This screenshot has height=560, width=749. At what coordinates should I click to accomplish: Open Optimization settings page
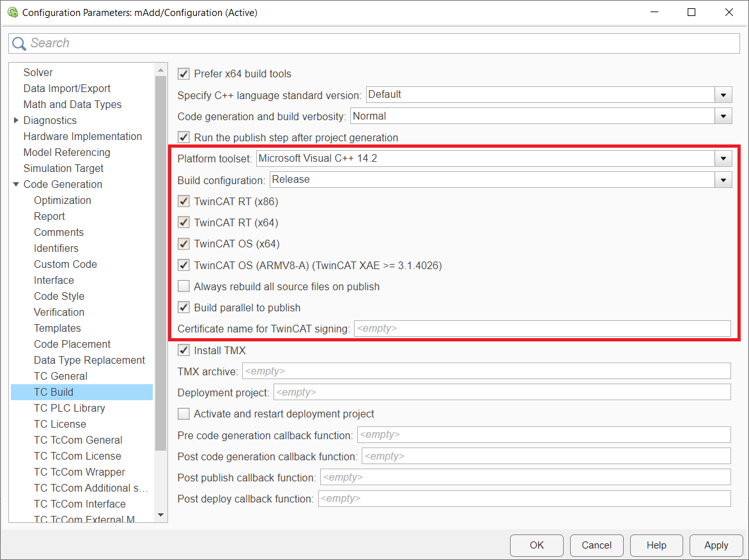click(x=63, y=200)
